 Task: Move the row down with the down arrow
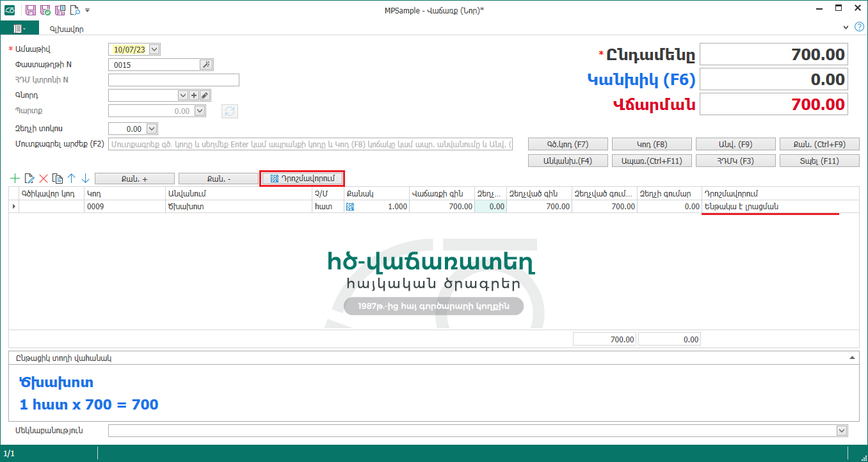(86, 179)
